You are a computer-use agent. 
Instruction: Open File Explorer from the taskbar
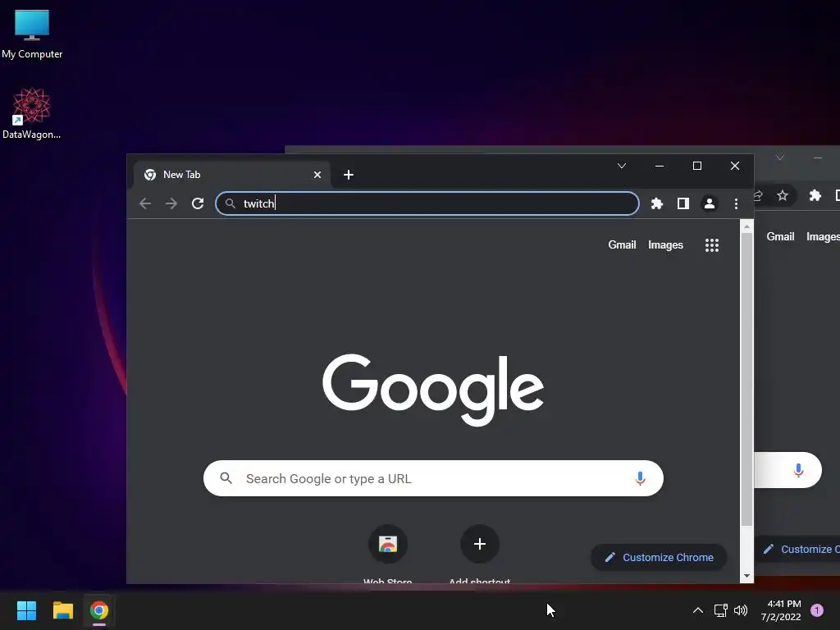pyautogui.click(x=62, y=610)
